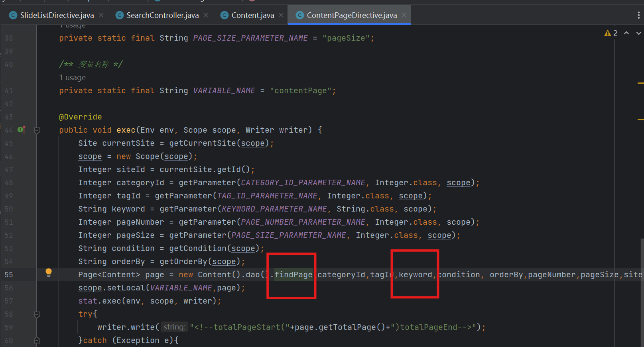Click the keyword argument on line 55
Viewport: 644px width, 347px height.
416,274
